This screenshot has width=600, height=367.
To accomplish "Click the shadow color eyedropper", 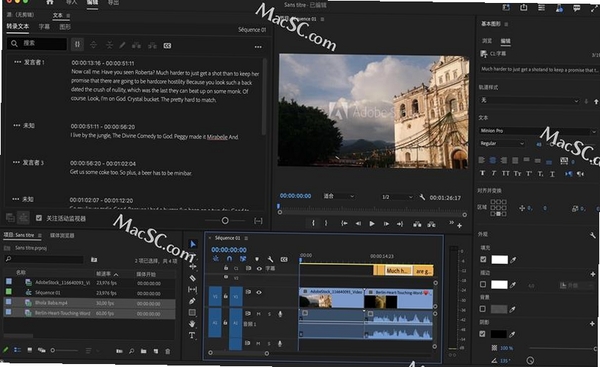I will tap(513, 334).
